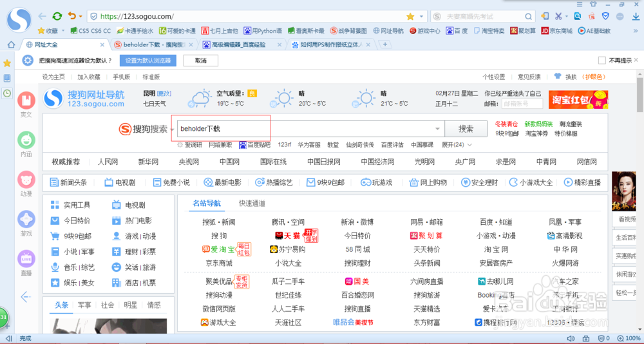644x344 pixels.
Task: Switch to the 高级编辑器_百度经验 tab
Action: pyautogui.click(x=242, y=44)
